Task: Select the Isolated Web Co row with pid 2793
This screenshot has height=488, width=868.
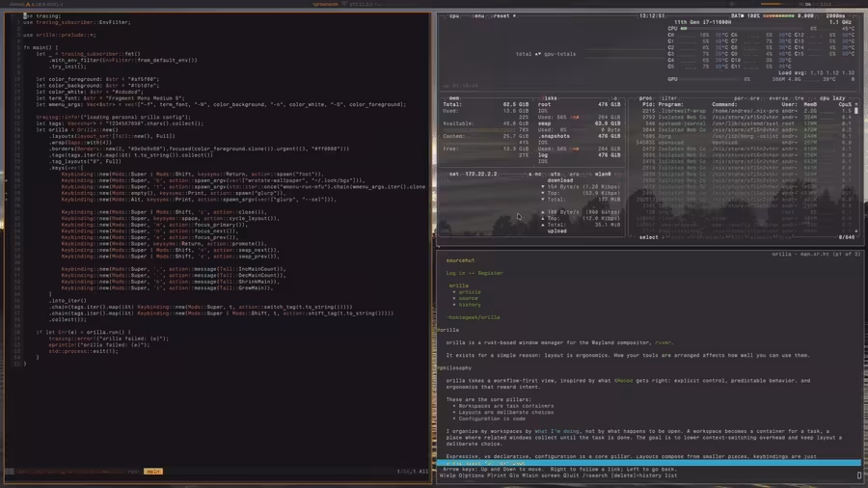Action: [744, 118]
